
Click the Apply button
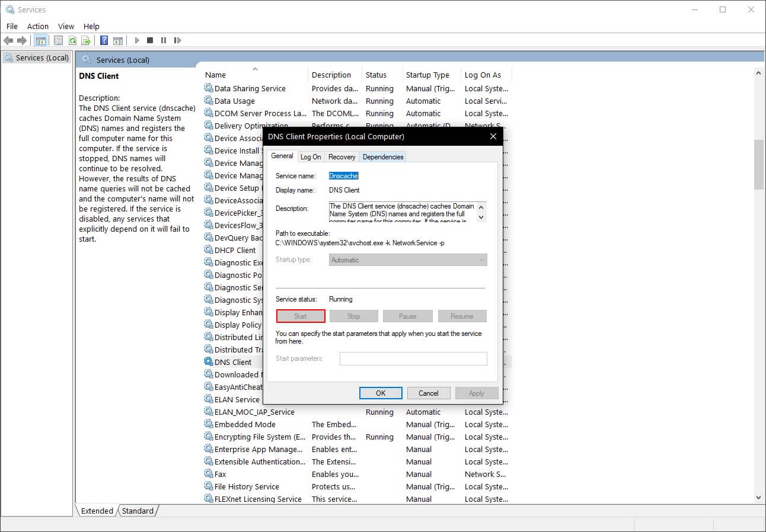[477, 393]
